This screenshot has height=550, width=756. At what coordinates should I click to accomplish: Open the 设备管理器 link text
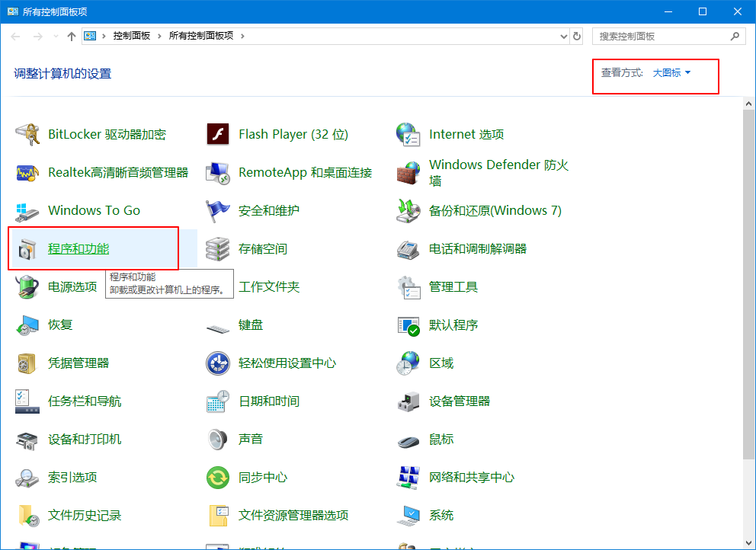pyautogui.click(x=460, y=401)
